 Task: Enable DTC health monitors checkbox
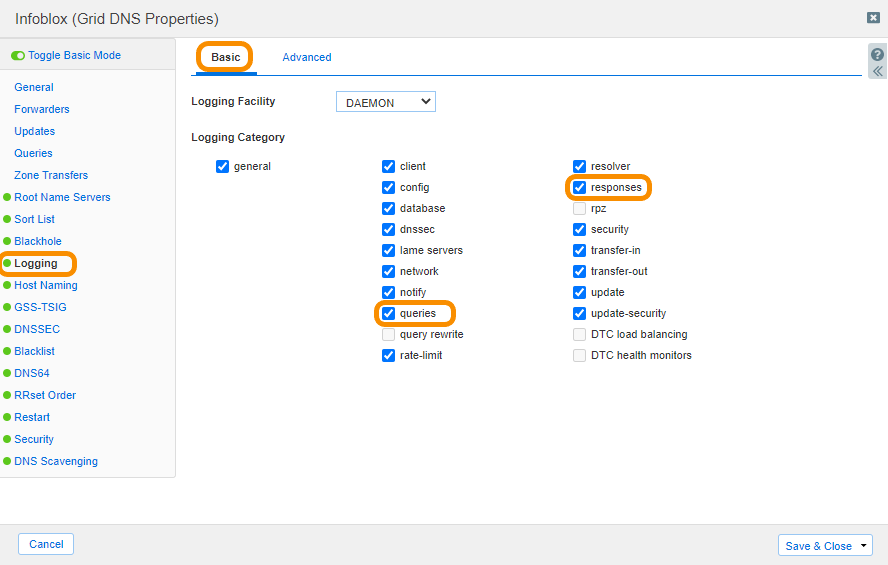pyautogui.click(x=579, y=356)
